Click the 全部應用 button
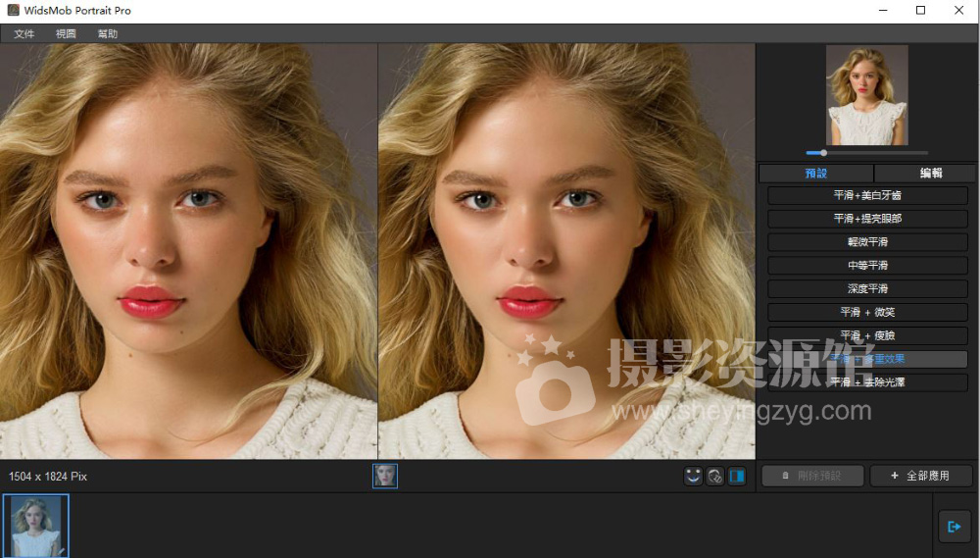Screen dimensions: 980x558 click(x=921, y=476)
